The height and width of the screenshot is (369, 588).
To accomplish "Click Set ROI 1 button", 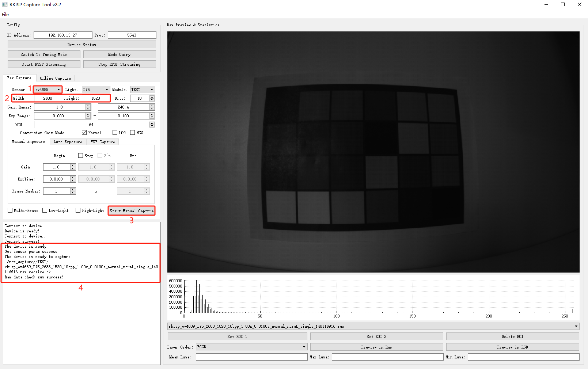I will [x=237, y=336].
